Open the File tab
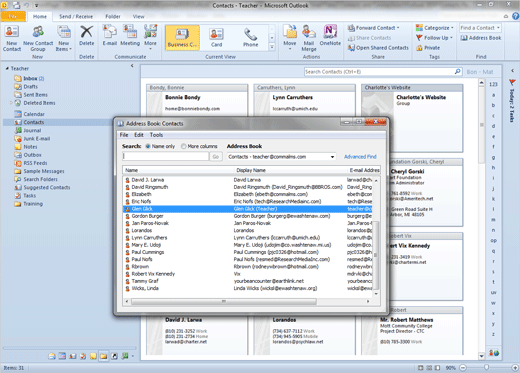 click(x=13, y=16)
